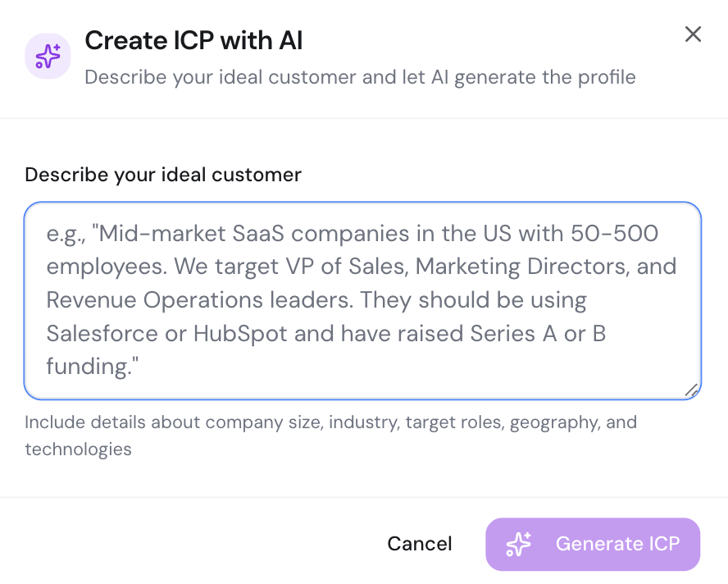728x584 pixels.
Task: Click the sparkle icon inside the Generate ICP button
Action: point(518,544)
